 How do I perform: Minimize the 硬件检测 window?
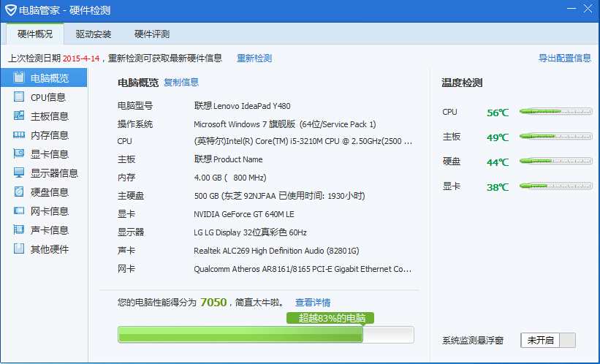(x=571, y=9)
